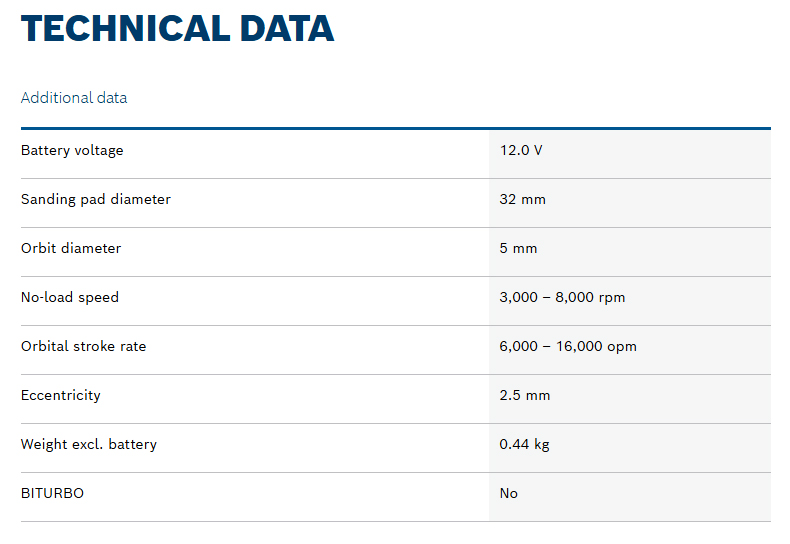Screen dimensions: 790x544
Task: Click the BITURBO row label
Action: [52, 494]
